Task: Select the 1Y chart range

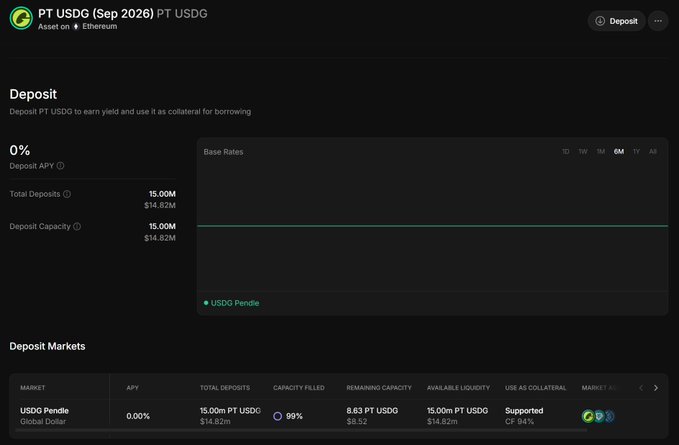Action: click(x=636, y=152)
